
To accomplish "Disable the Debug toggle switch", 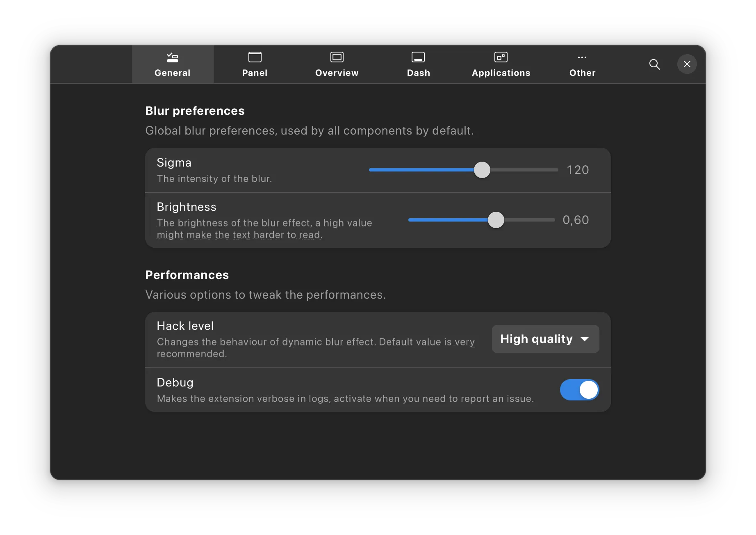I will point(579,390).
